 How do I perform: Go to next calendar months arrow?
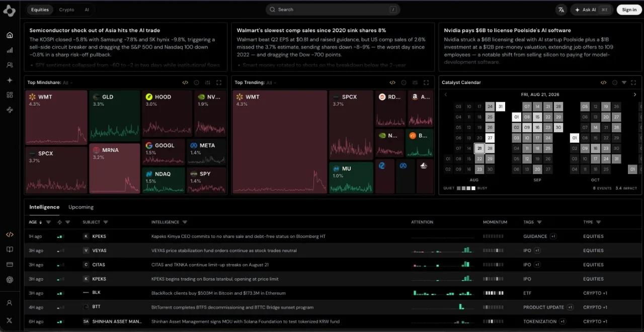(634, 95)
